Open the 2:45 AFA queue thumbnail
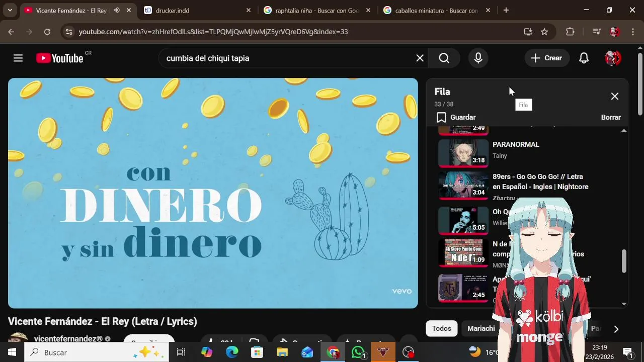This screenshot has width=644, height=362. click(463, 288)
